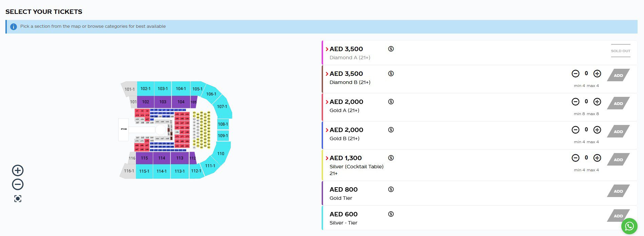
Task: Click price info icon for Diamond A
Action: coord(391,49)
